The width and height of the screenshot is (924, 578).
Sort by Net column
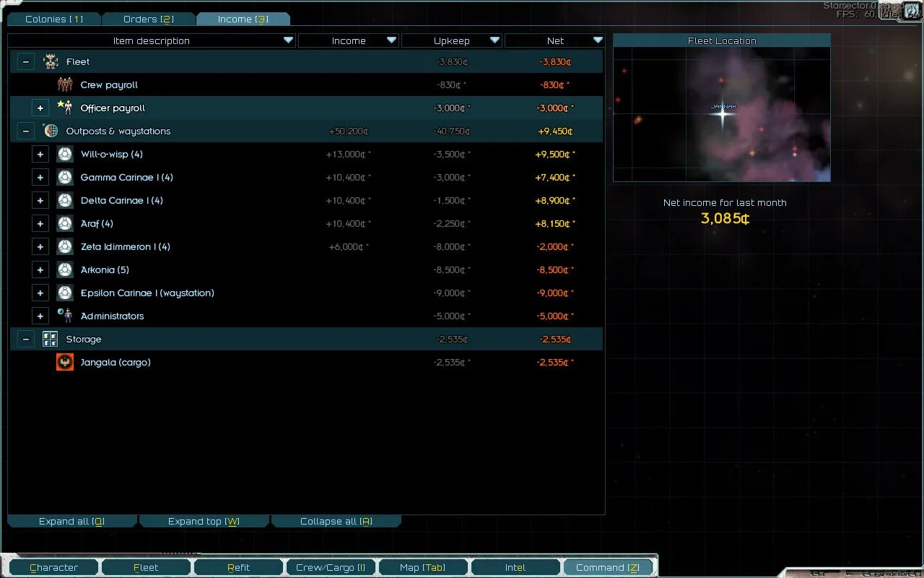555,40
